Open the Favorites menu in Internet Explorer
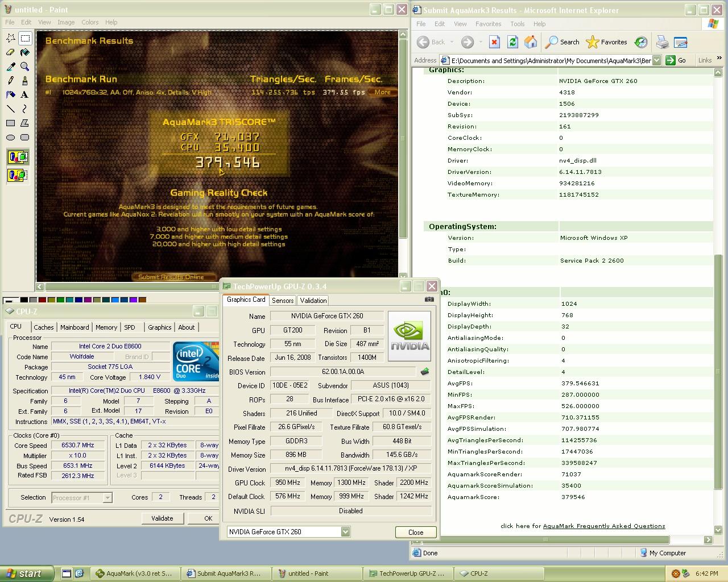The width and height of the screenshot is (728, 582). pos(489,24)
